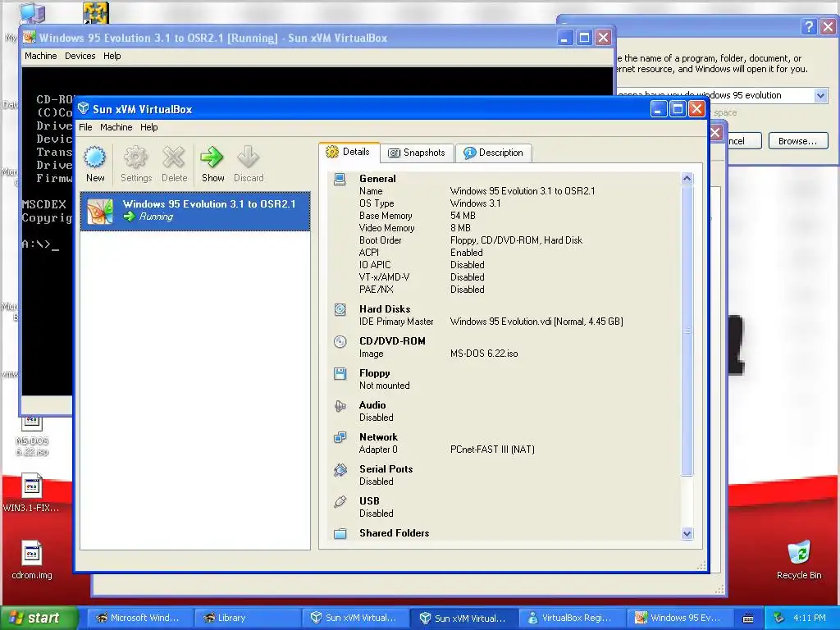The width and height of the screenshot is (840, 630).
Task: Open the Serial Ports heading link
Action: coord(386,468)
